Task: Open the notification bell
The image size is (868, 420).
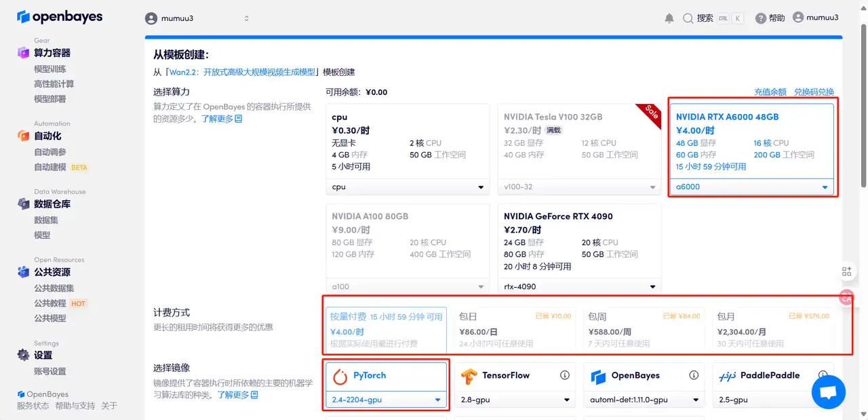Action: [x=669, y=18]
